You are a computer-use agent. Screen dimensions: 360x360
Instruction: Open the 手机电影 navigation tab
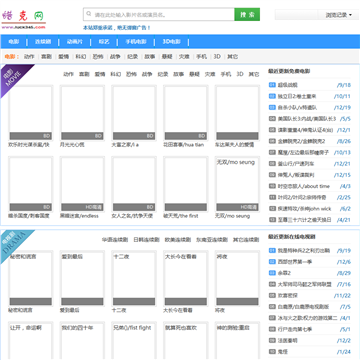click(x=136, y=42)
